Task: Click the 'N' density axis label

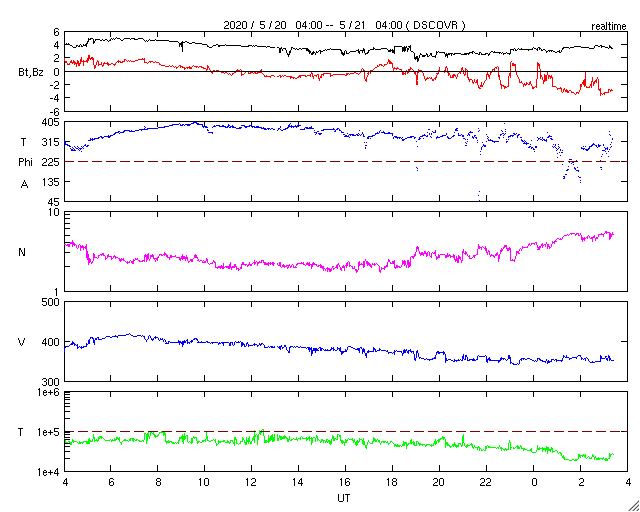Action: (x=22, y=252)
